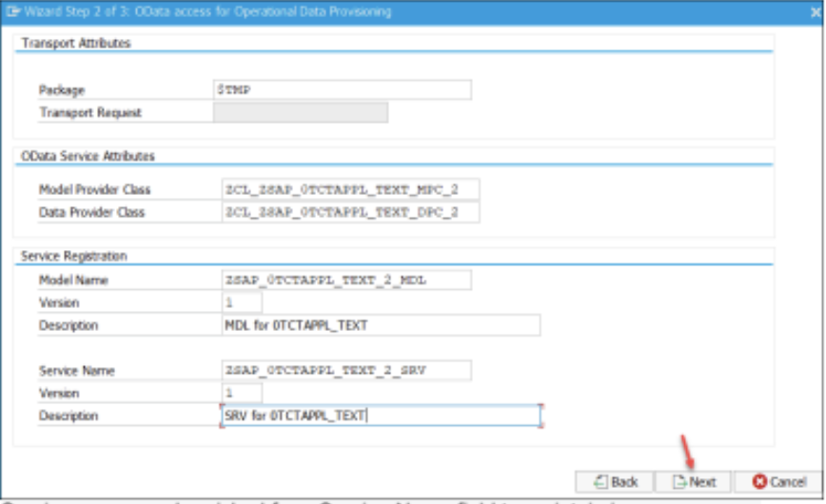Click the Transport Attributes section header

point(76,43)
